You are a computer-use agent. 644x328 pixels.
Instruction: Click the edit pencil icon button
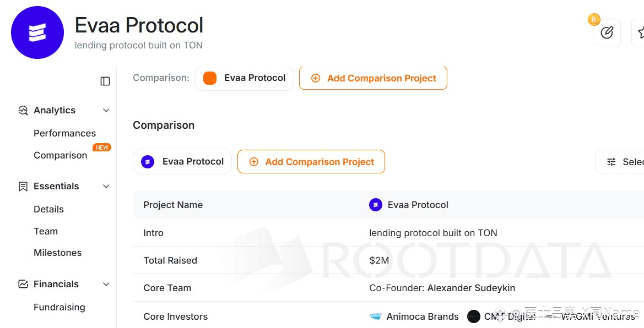(607, 32)
